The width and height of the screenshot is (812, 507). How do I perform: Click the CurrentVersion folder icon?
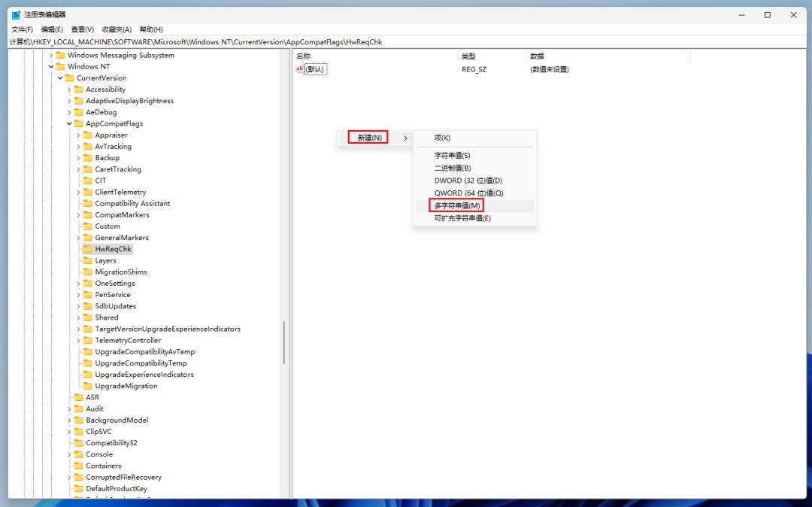tap(69, 78)
